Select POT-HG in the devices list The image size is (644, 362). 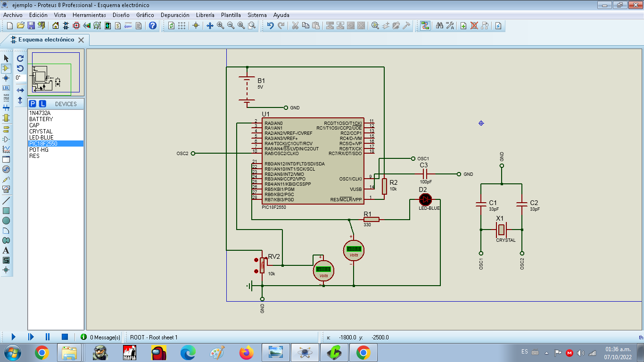pyautogui.click(x=56, y=150)
